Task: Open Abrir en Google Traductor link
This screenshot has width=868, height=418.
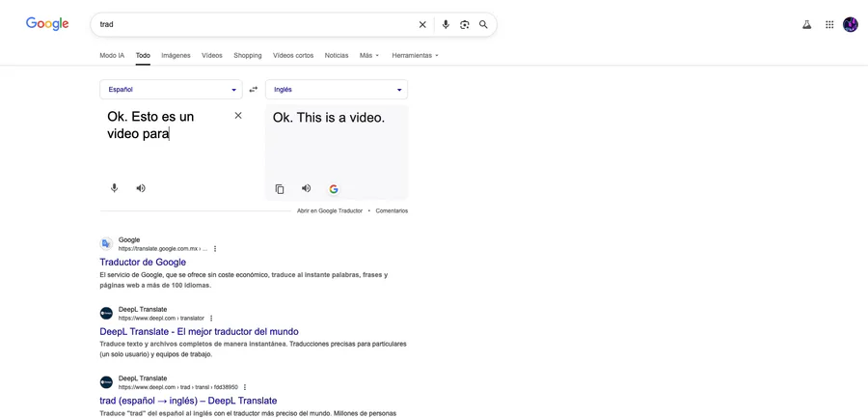Action: pos(330,210)
